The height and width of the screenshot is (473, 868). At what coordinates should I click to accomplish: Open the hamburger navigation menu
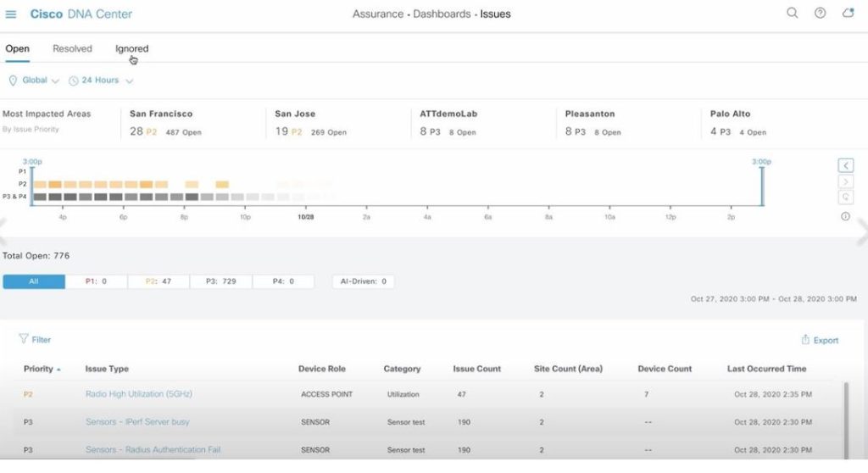tap(11, 14)
